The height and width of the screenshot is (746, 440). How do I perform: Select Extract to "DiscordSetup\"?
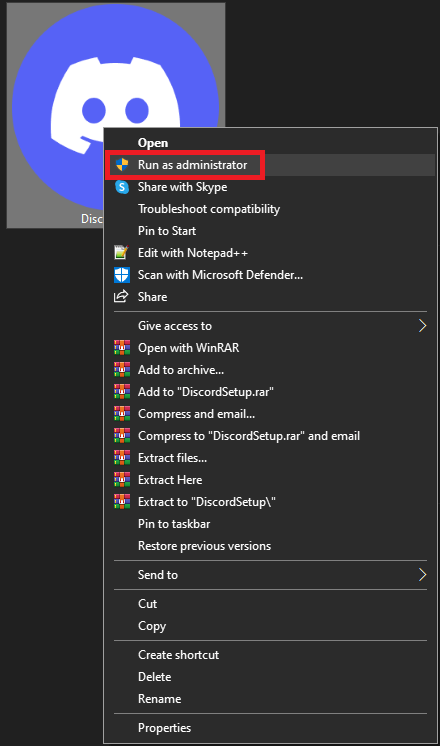(x=270, y=502)
